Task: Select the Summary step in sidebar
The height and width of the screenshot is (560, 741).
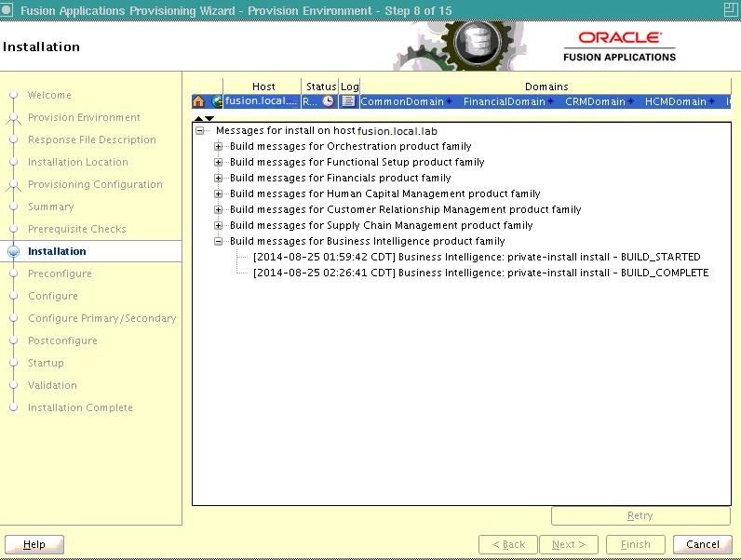Action: (50, 207)
